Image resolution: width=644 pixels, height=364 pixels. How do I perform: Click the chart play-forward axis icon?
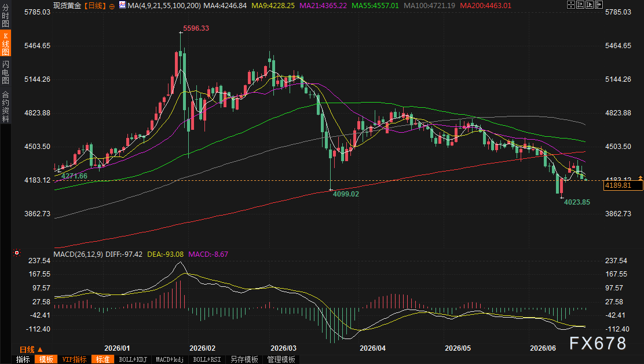click(x=590, y=5)
